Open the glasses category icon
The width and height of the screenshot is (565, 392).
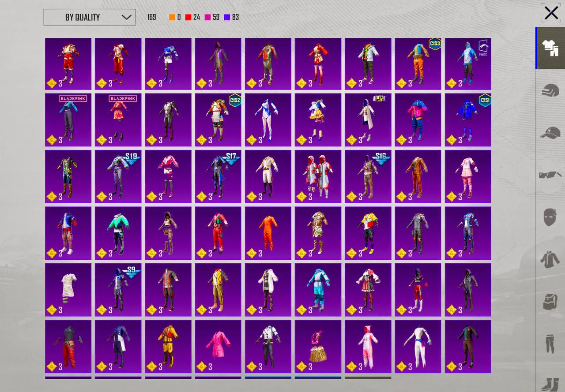click(550, 175)
